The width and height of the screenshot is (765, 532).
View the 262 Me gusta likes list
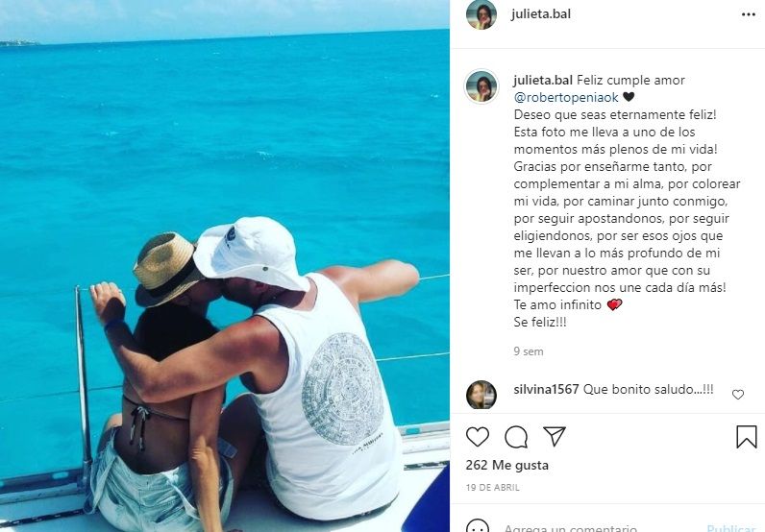click(x=506, y=465)
